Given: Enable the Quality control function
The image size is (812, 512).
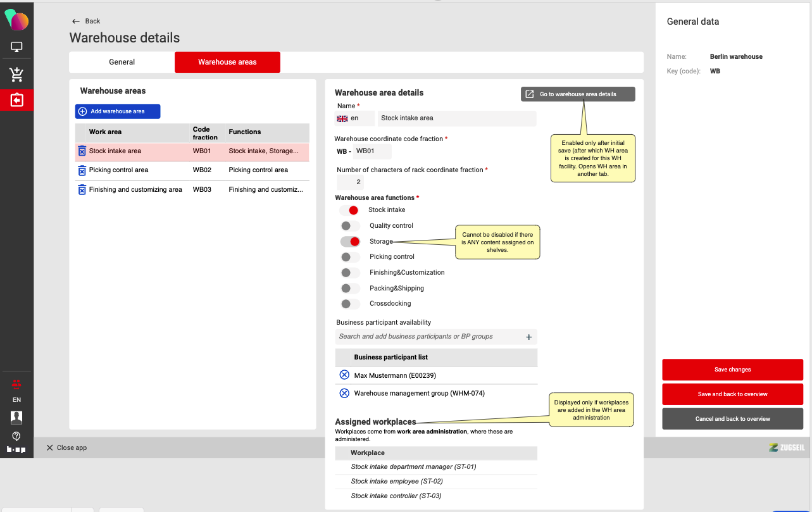Looking at the screenshot, I should click(349, 226).
